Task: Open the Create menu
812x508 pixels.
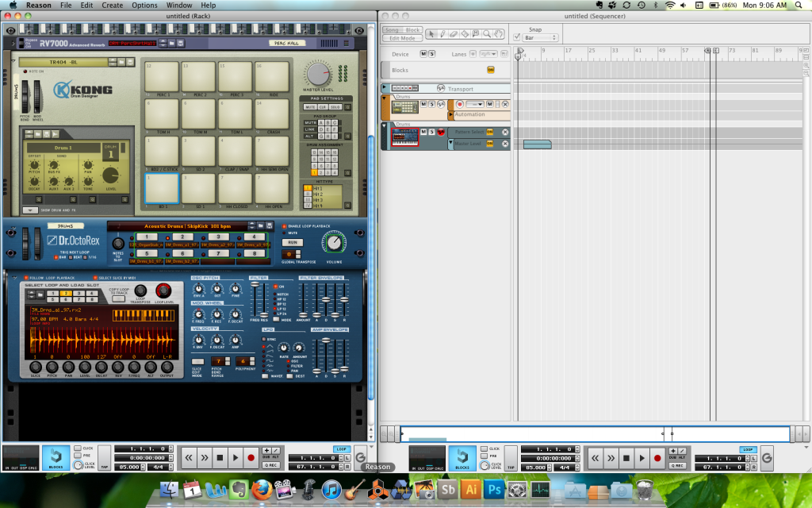Action: pos(113,6)
